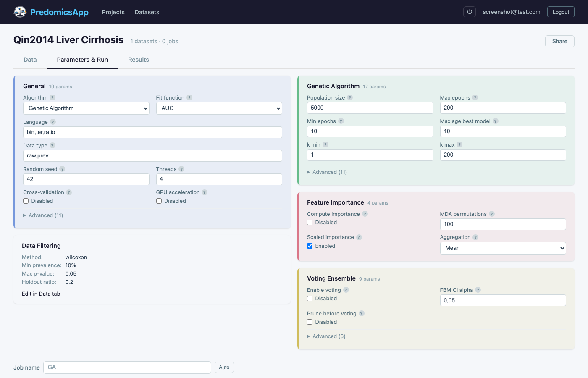Image resolution: width=588 pixels, height=378 pixels.
Task: Enable the voting ensemble checkbox
Action: [310, 299]
